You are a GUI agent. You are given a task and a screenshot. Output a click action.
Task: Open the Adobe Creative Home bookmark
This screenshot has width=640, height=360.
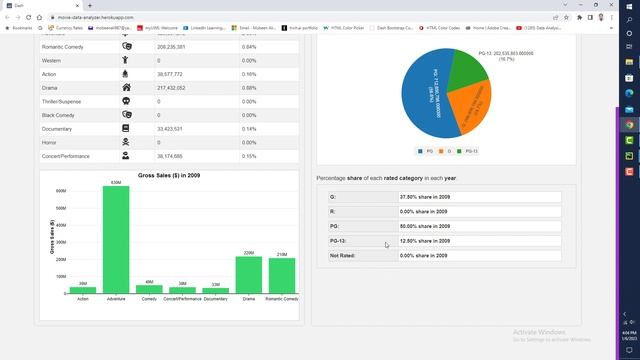[x=488, y=28]
